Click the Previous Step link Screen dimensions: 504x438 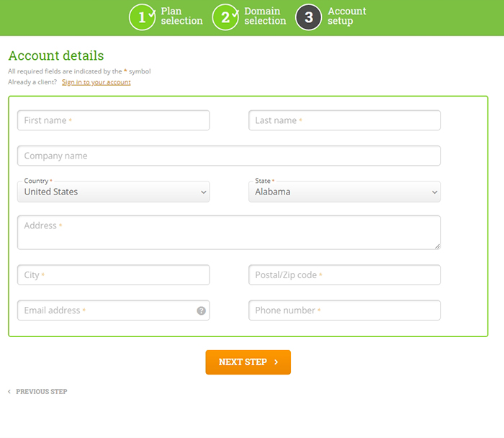point(42,391)
